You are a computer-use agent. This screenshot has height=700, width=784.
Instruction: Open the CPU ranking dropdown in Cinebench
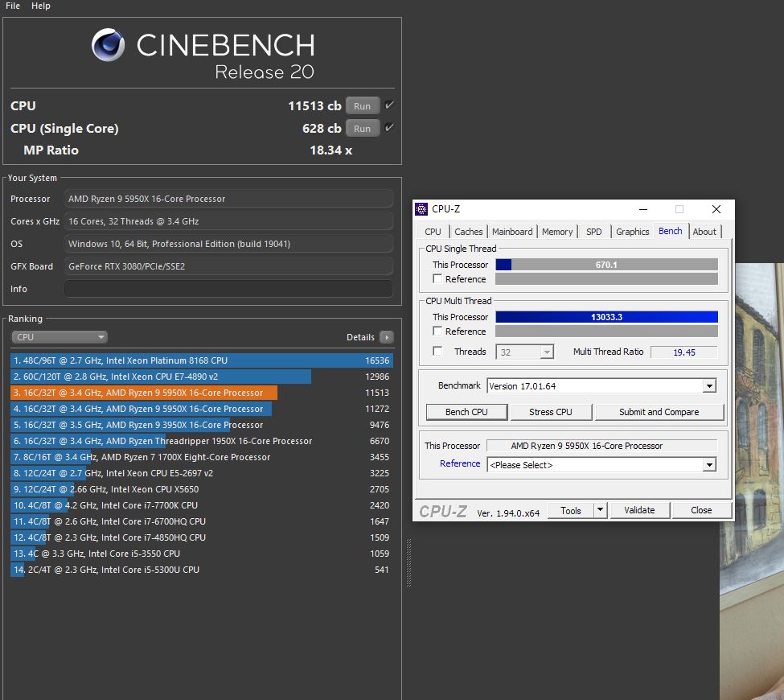[60, 337]
